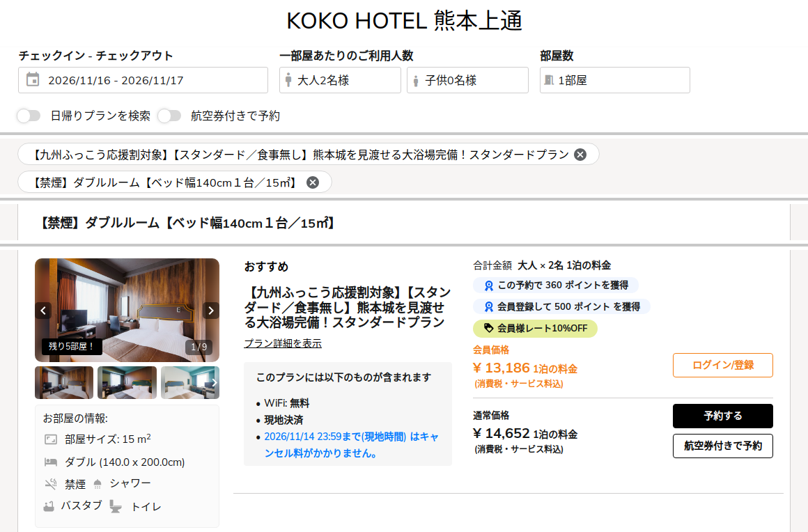Click the 会員様レート10%OFF badge

click(x=535, y=328)
